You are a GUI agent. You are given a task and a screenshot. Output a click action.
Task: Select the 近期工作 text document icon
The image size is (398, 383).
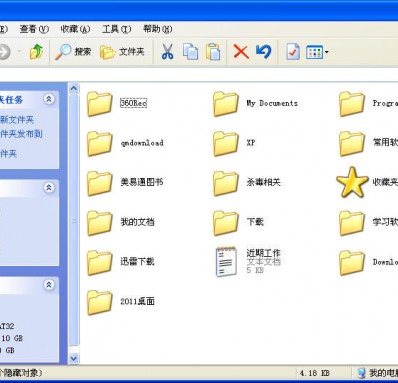pos(226,262)
